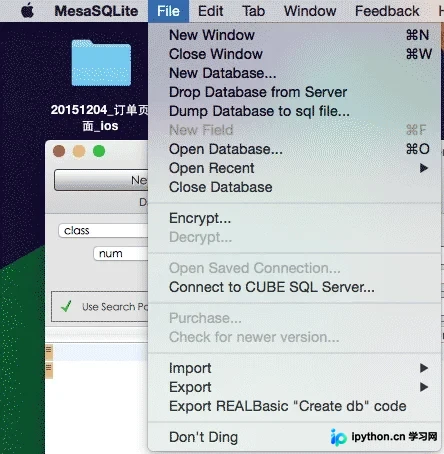Click the yellow minimize window button

[79, 151]
